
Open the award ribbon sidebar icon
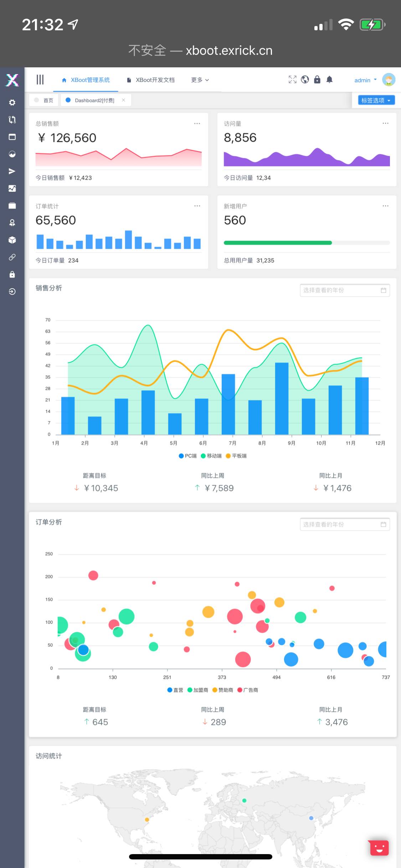(x=12, y=223)
